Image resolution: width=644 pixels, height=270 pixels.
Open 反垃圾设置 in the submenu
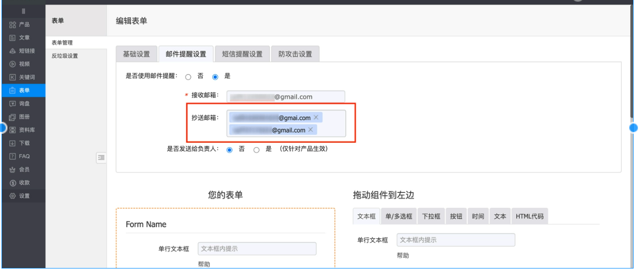[x=65, y=56]
